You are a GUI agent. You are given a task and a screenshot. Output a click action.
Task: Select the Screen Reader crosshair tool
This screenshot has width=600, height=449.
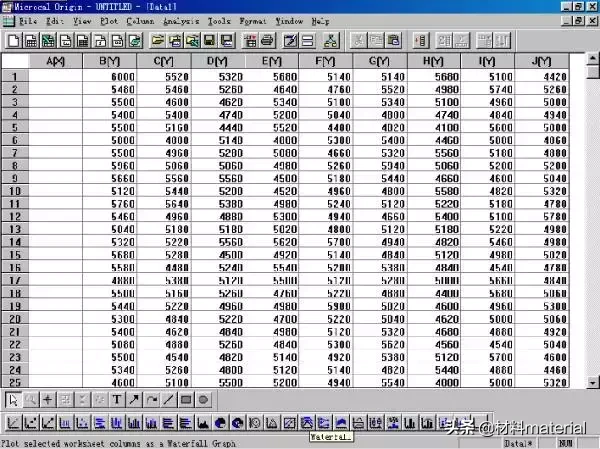[x=48, y=400]
